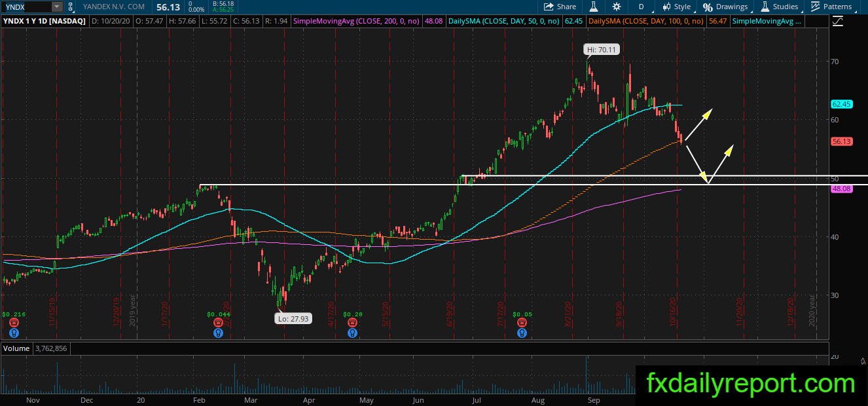Click the Hi: 70.11 price bubble
The image size is (868, 406).
[x=602, y=49]
